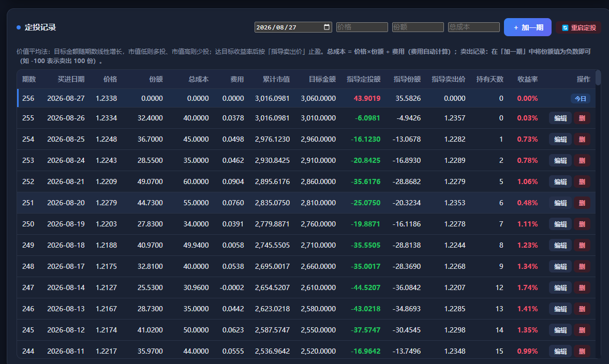The image size is (609, 364).
Task: Edit the record for period 245
Action: [560, 330]
